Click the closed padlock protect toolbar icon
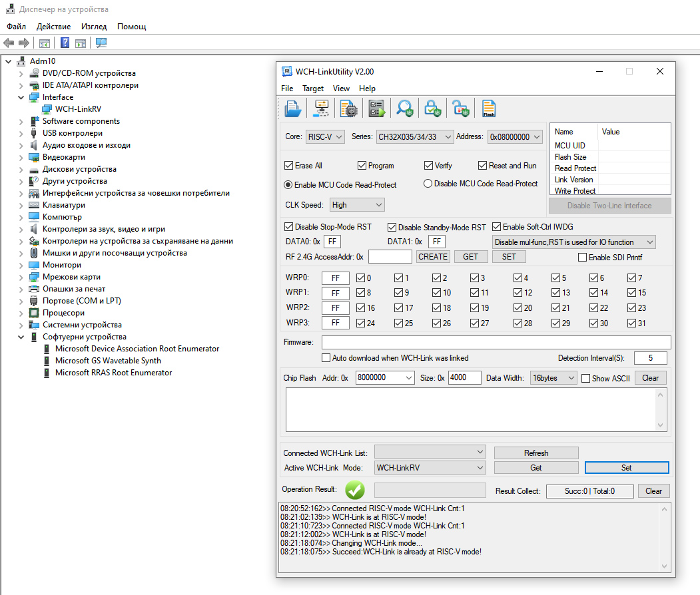This screenshot has height=595, width=700. [433, 108]
